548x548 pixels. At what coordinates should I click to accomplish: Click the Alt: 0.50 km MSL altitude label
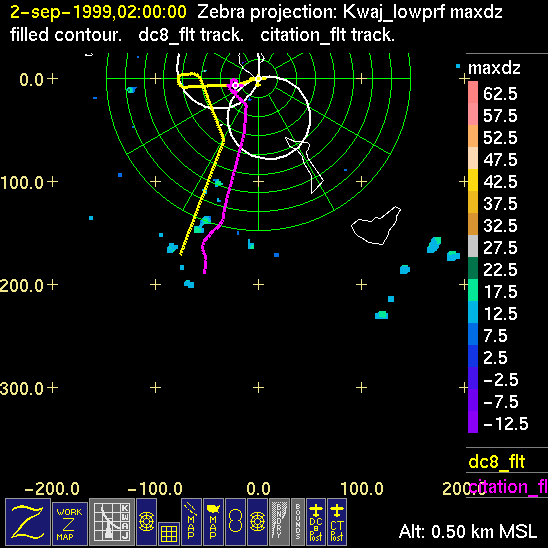tap(468, 532)
